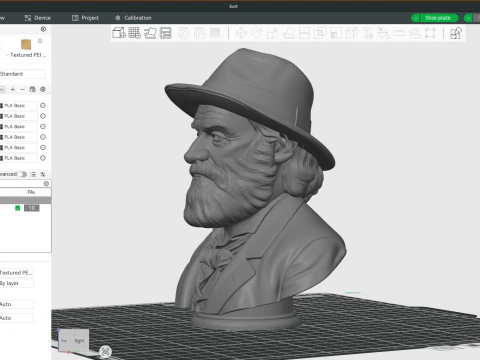Open filament settings gear beside sync icon
The height and width of the screenshot is (360, 480).
pos(43,89)
